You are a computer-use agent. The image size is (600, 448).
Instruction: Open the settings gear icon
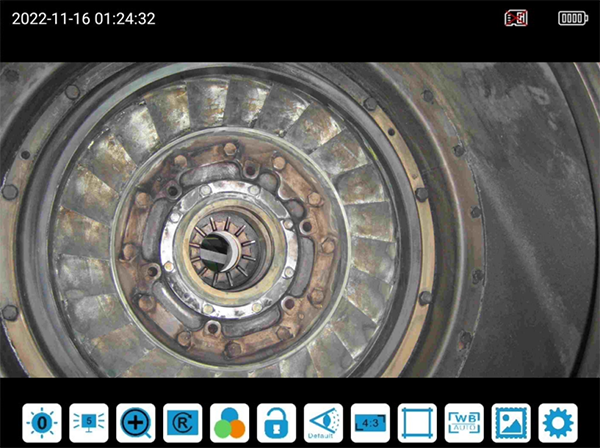pos(557,423)
